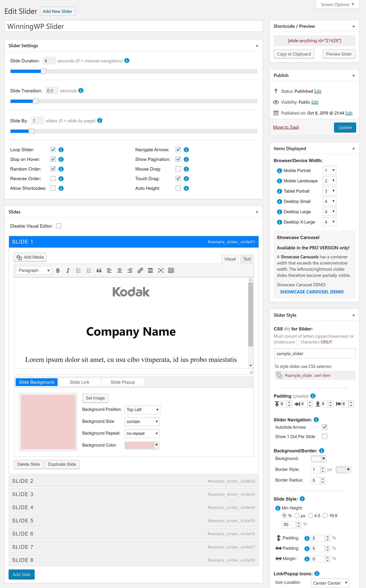Open the Slide Popup tab

pyautogui.click(x=123, y=382)
